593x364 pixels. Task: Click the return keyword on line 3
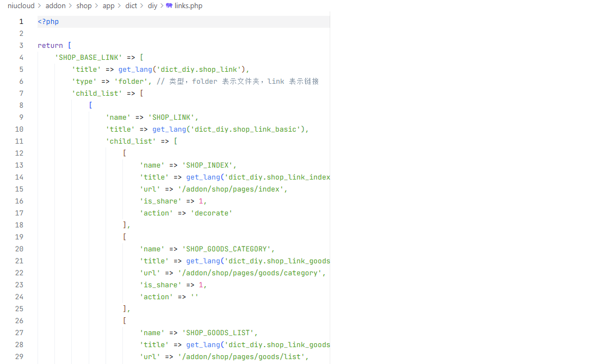(x=51, y=46)
